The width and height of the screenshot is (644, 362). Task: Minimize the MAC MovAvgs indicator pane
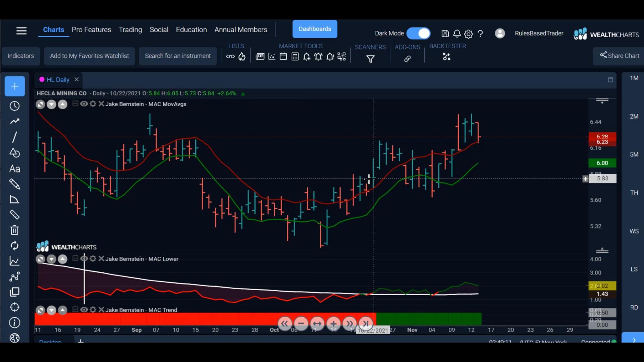[x=75, y=104]
